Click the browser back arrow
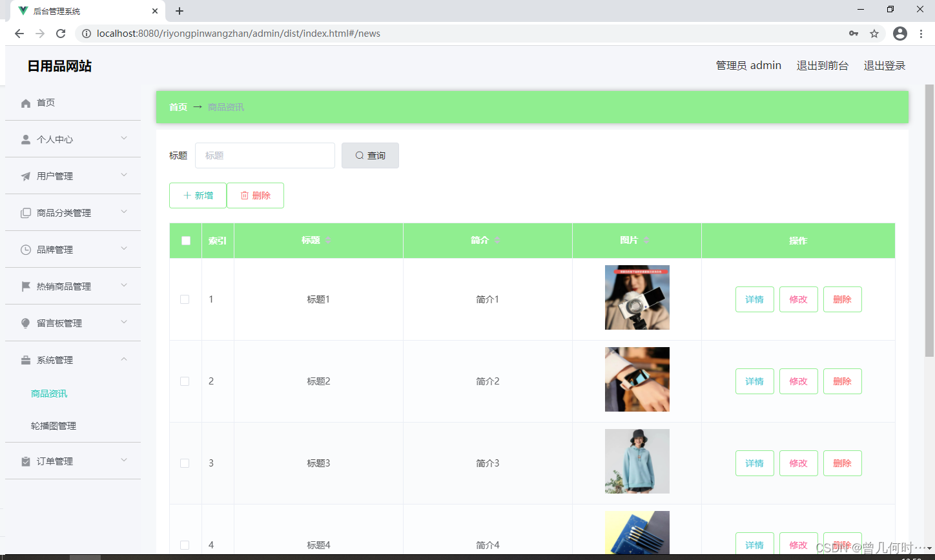 pyautogui.click(x=19, y=34)
